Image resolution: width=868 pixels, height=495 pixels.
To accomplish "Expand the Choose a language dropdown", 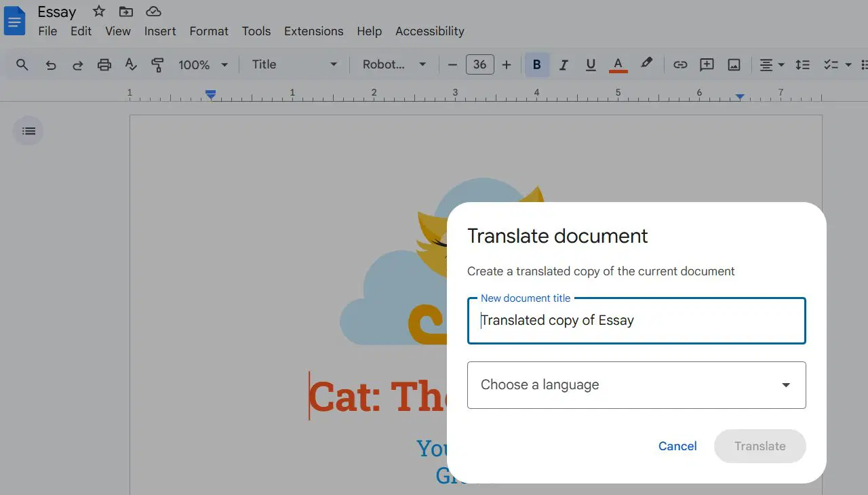I will pyautogui.click(x=636, y=385).
